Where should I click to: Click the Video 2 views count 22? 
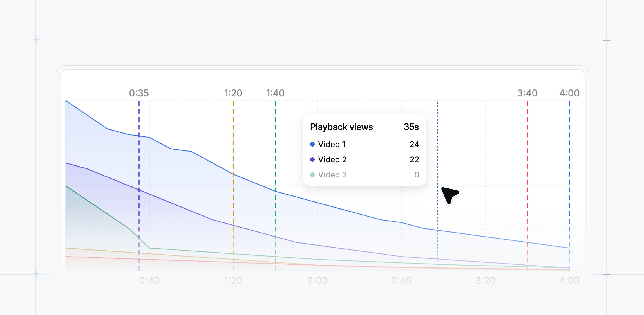click(x=414, y=159)
